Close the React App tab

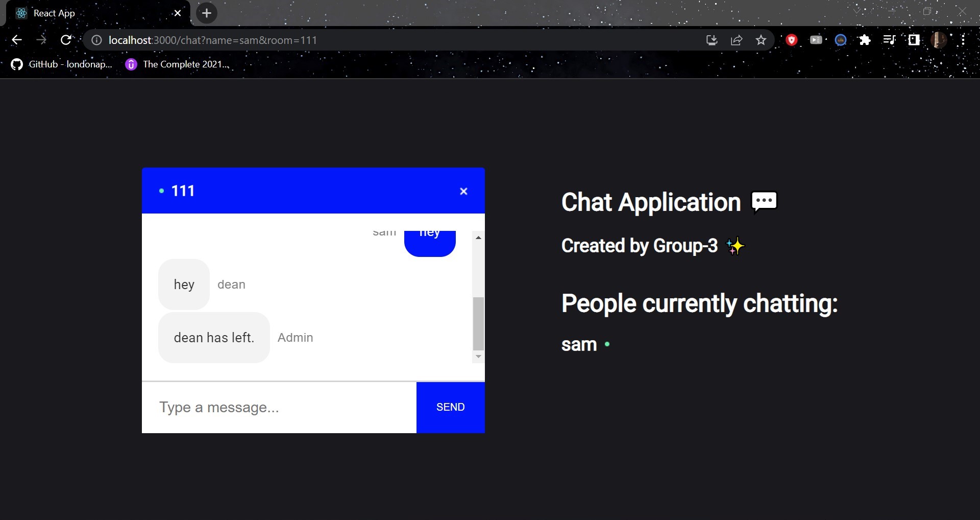[178, 13]
